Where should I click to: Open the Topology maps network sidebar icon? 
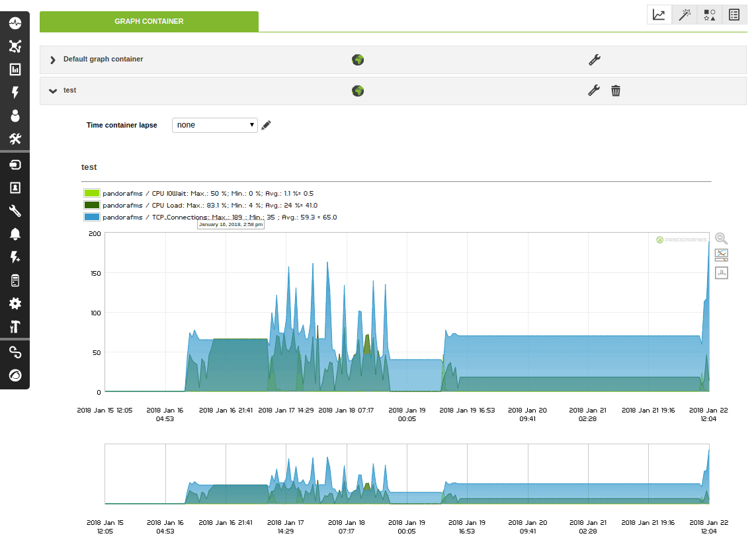[15, 46]
